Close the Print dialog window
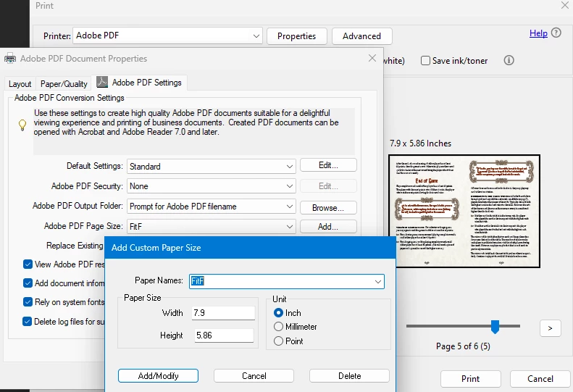This screenshot has height=392, width=573. (565, 5)
